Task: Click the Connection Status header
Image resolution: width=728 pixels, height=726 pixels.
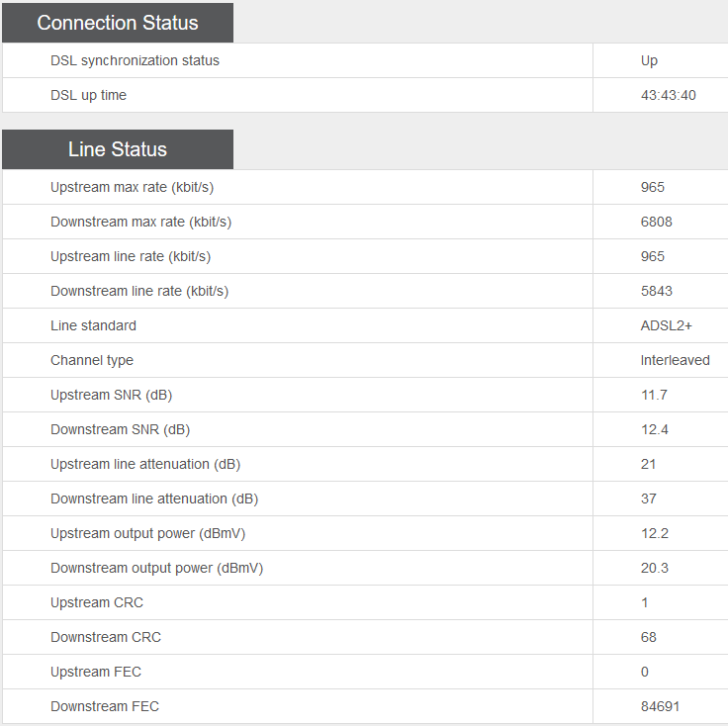Action: tap(118, 23)
